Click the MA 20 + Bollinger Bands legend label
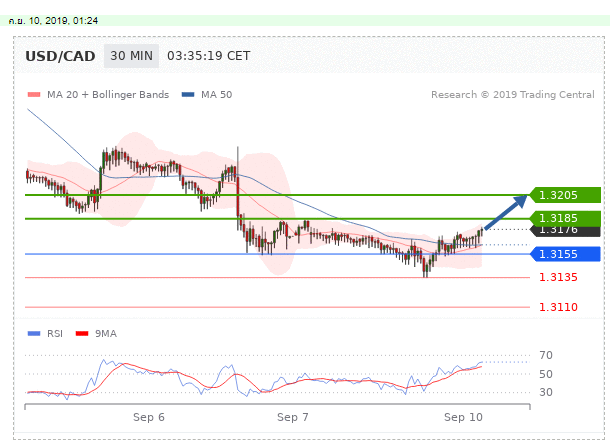610x448 pixels. [108, 94]
